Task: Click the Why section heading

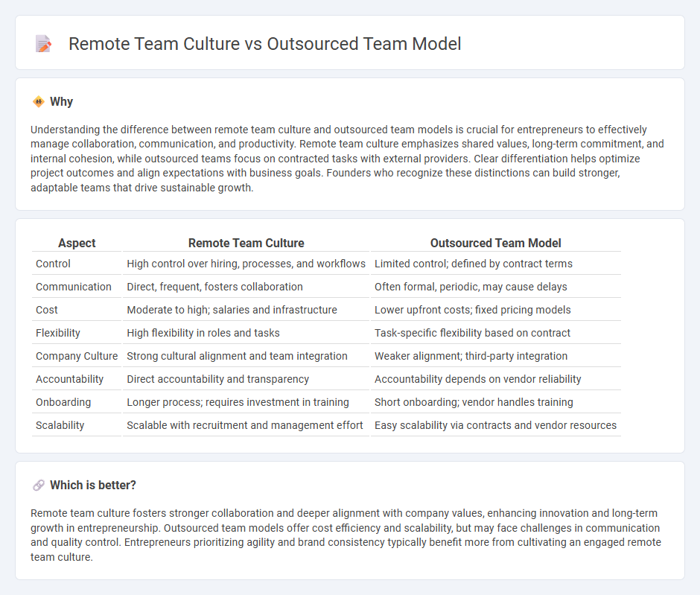Action: [x=61, y=102]
